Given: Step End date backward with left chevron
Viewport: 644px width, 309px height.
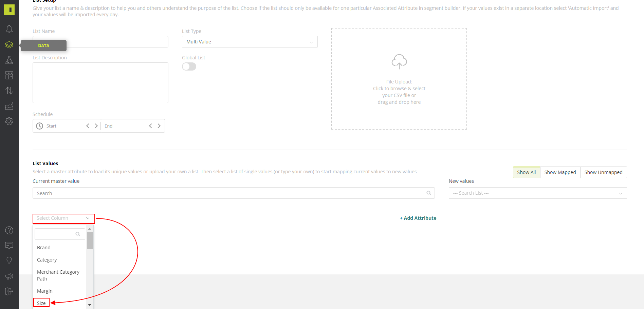Looking at the screenshot, I should pos(150,126).
